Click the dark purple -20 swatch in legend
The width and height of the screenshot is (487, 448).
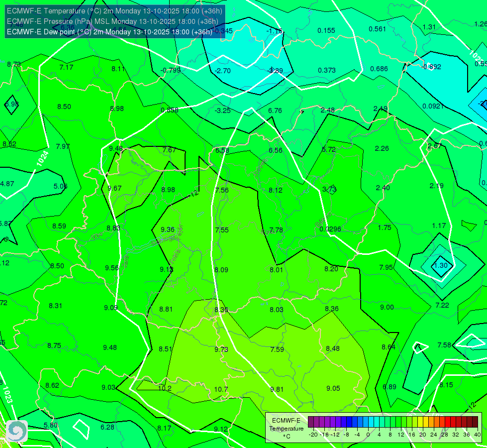click(311, 422)
